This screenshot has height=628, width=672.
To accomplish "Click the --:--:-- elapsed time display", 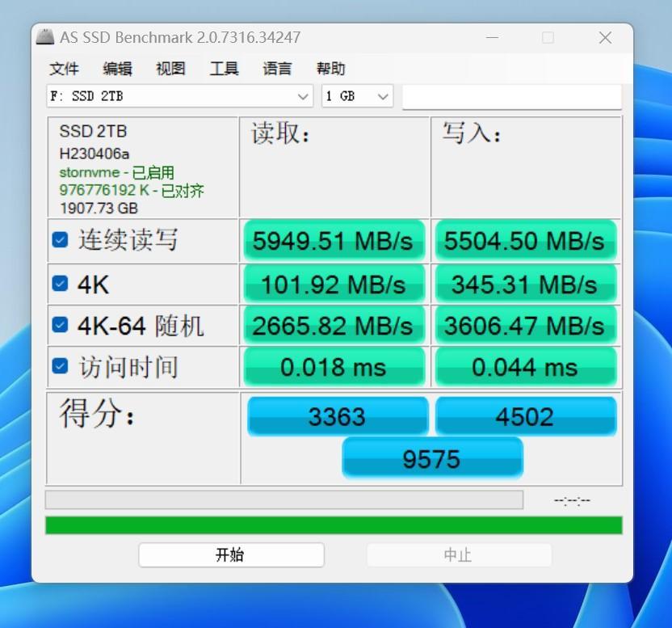I will coord(572,500).
